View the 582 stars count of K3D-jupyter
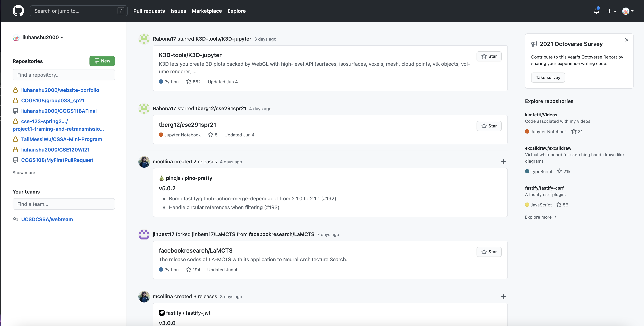Viewport: 644px width, 326px height. (x=193, y=82)
